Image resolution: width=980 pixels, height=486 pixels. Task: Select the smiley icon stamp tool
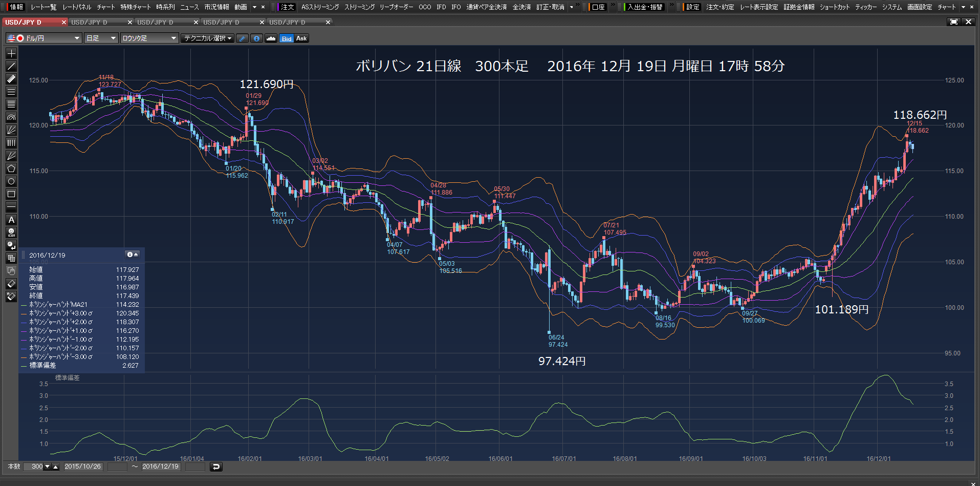(x=11, y=233)
